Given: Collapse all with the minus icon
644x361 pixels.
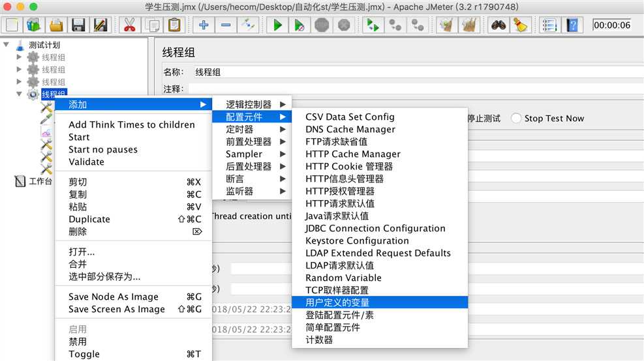Looking at the screenshot, I should pos(226,25).
